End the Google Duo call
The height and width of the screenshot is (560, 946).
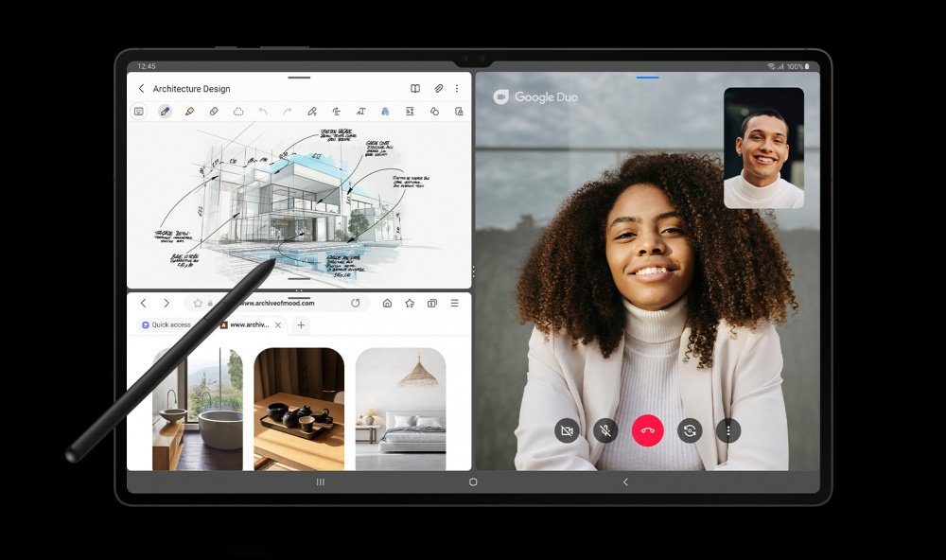point(648,430)
